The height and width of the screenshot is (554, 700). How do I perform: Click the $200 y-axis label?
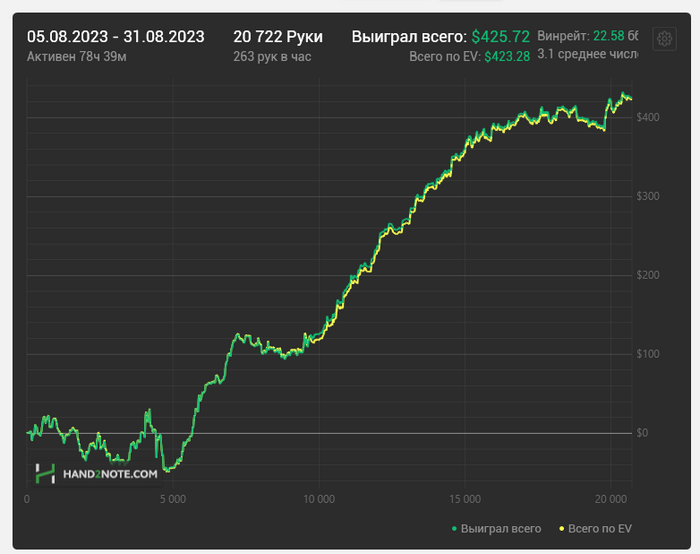click(x=648, y=275)
